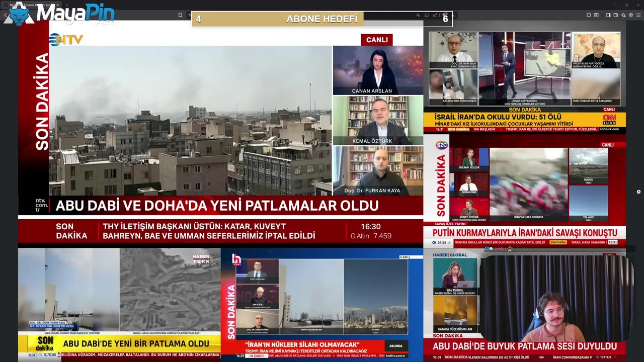
Task: Open the browser hamburger main menu
Action: point(638,15)
